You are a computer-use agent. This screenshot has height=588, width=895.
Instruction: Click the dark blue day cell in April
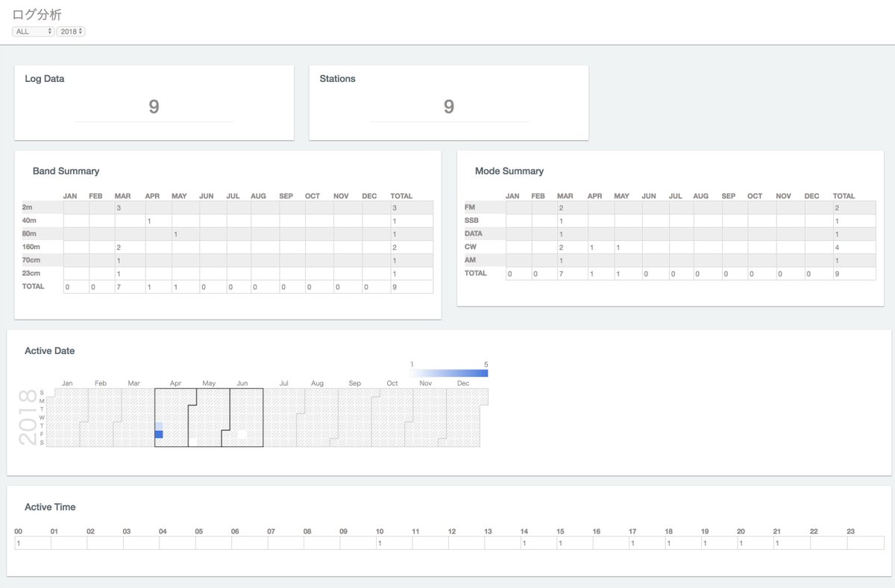pos(159,434)
